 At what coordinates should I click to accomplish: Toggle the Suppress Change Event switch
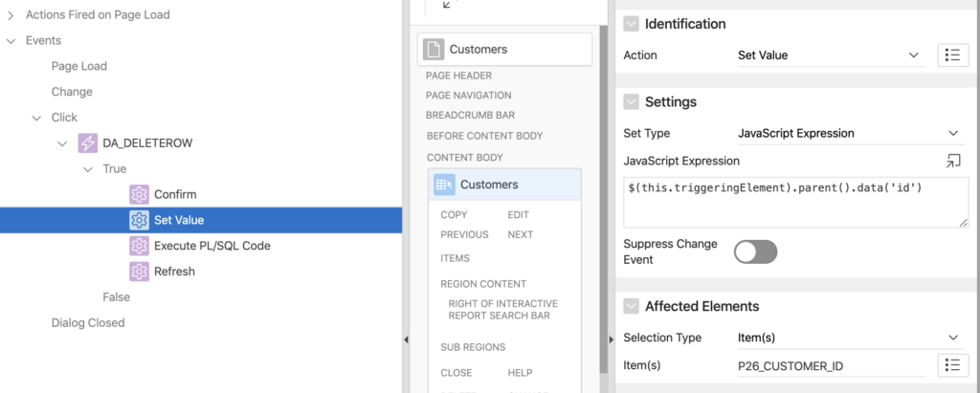click(x=756, y=251)
